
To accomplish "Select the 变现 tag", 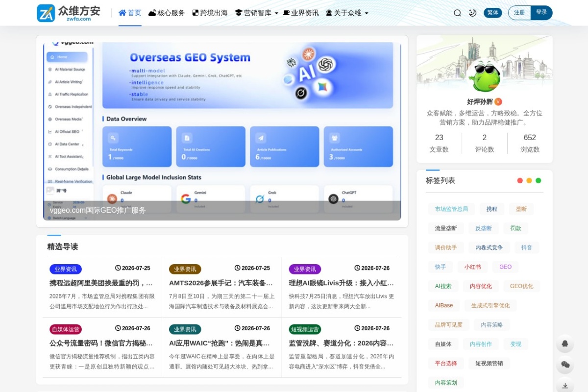I will (515, 344).
